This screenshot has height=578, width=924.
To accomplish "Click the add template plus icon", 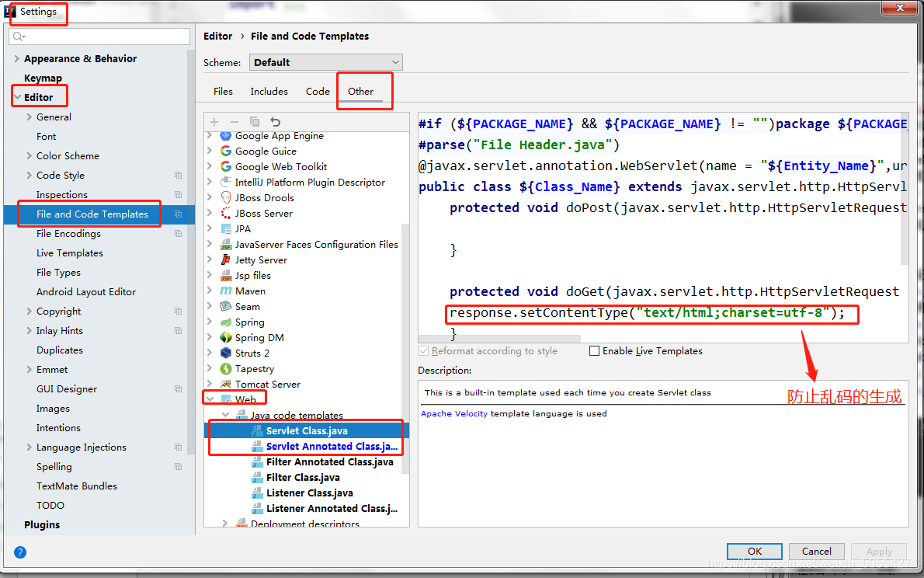I will tap(214, 121).
